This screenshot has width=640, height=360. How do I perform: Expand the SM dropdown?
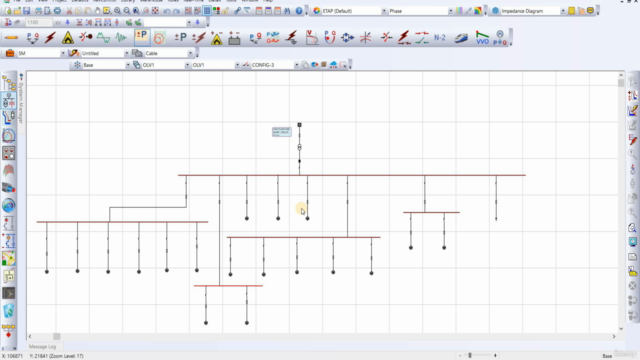point(63,53)
